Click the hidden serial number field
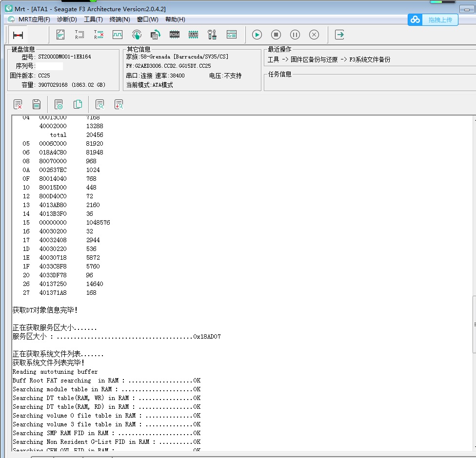Image resolution: width=476 pixels, height=458 pixels. (x=49, y=66)
